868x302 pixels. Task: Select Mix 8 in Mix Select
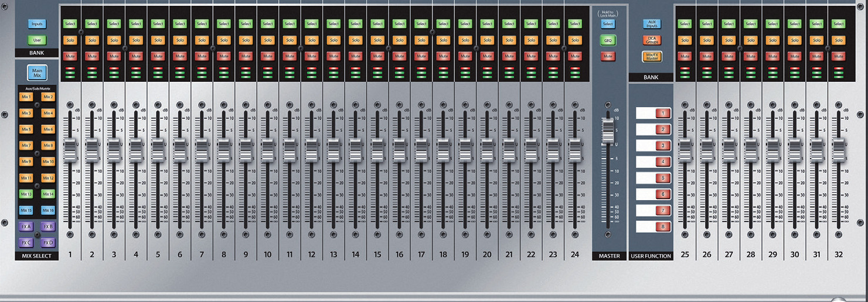pos(48,145)
